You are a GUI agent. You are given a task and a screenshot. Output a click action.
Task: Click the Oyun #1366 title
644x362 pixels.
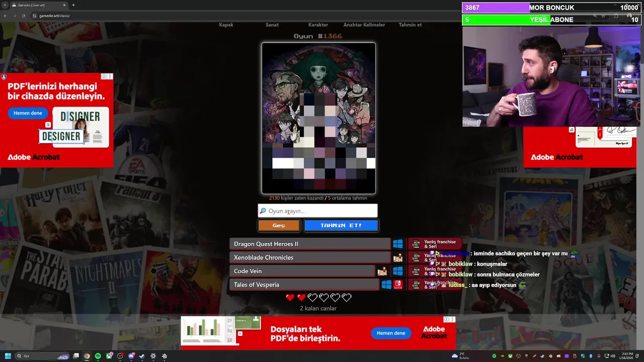tap(318, 36)
